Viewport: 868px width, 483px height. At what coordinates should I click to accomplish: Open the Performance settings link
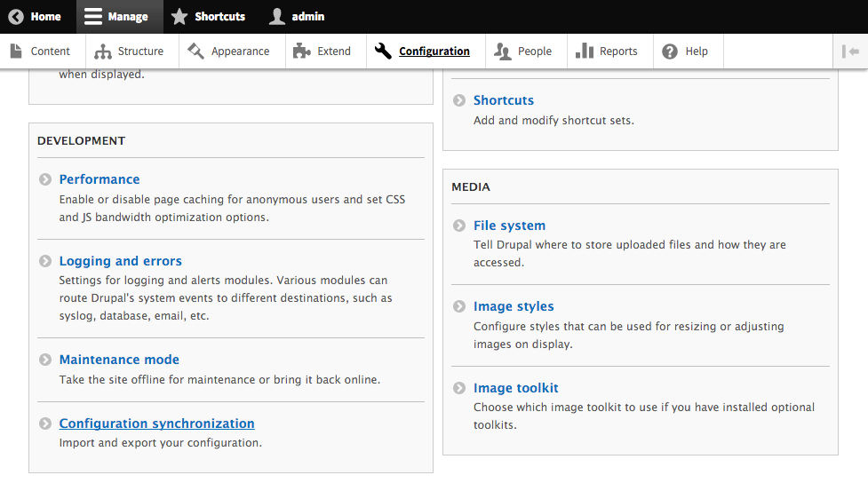pyautogui.click(x=100, y=179)
